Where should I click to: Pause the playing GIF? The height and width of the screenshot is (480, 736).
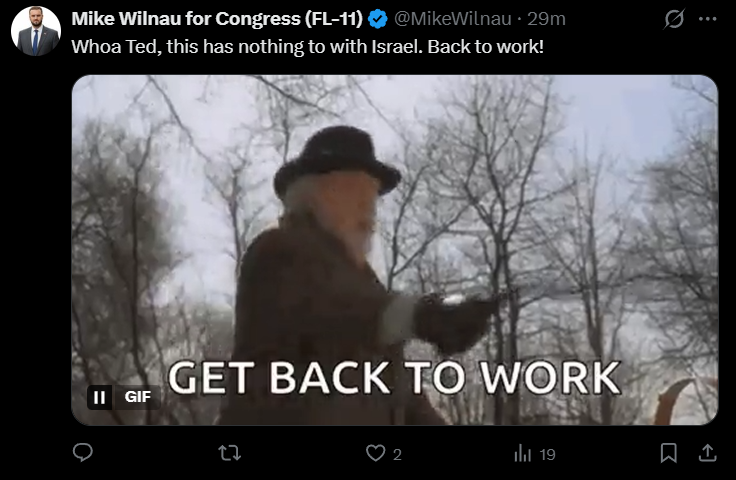point(100,397)
